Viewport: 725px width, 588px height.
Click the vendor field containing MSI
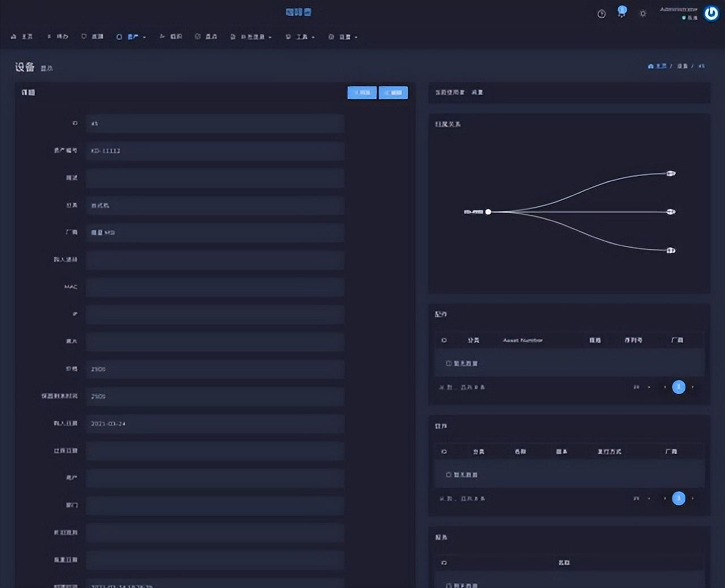click(215, 233)
